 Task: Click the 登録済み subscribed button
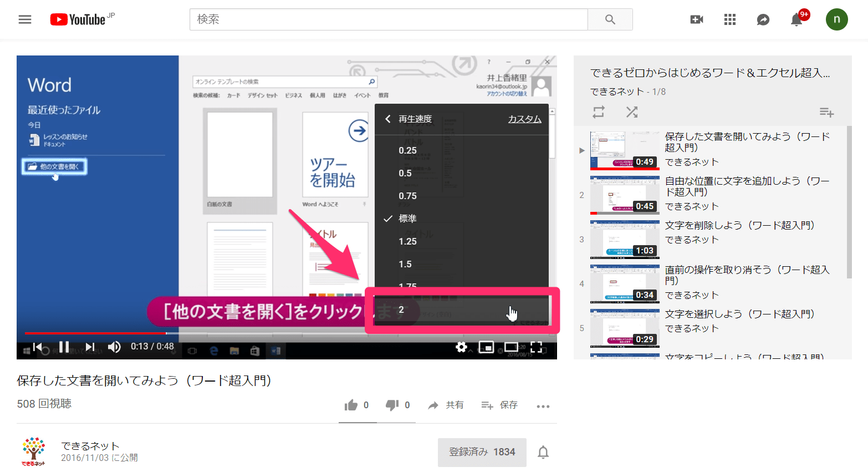point(482,452)
